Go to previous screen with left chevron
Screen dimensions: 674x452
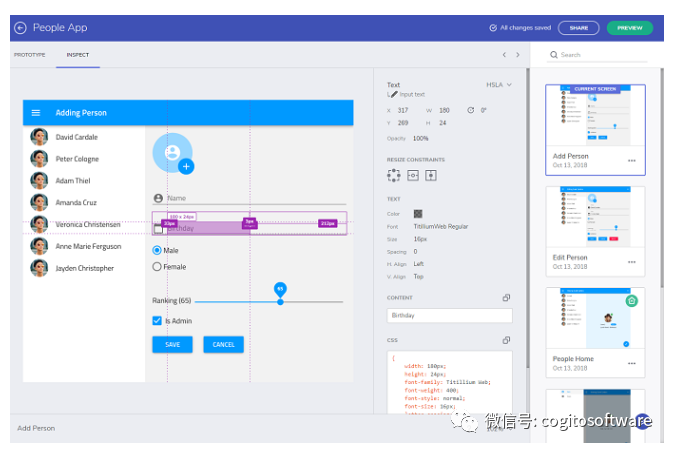[504, 55]
